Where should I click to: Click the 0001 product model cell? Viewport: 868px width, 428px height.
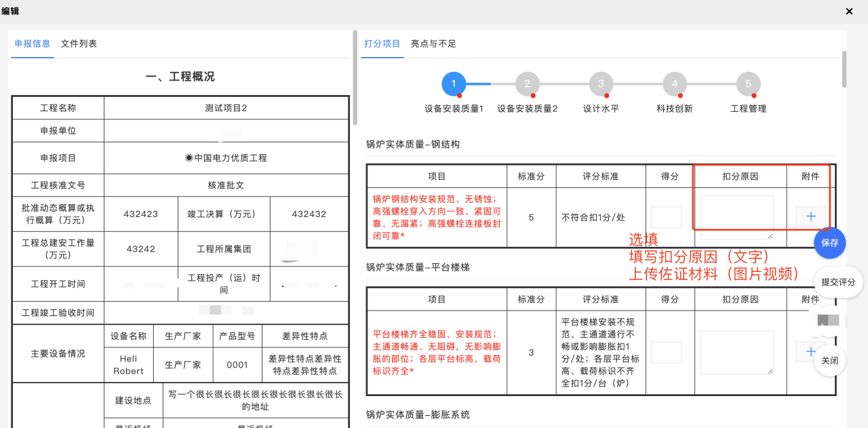pos(237,364)
